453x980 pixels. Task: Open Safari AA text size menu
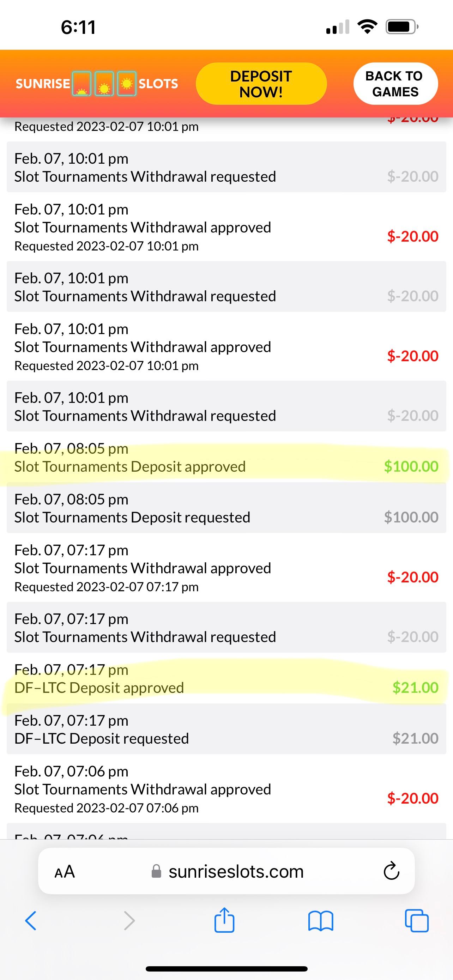[65, 871]
